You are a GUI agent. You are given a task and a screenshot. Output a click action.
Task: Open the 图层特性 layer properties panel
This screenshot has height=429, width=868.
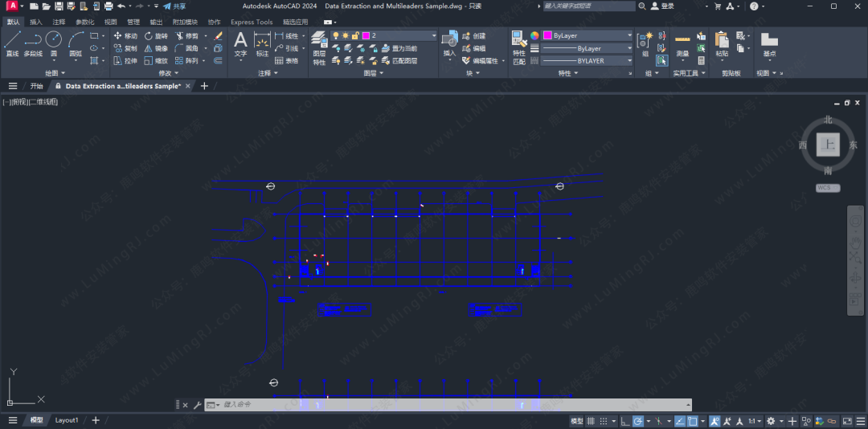tap(319, 47)
